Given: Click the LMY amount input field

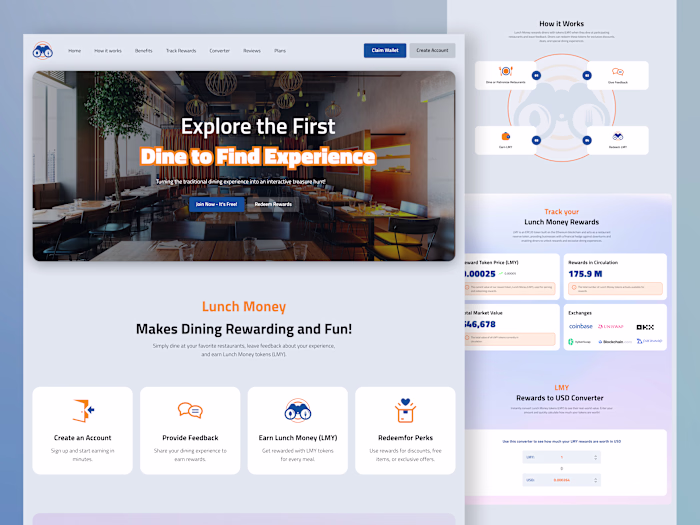Looking at the screenshot, I should [561, 457].
